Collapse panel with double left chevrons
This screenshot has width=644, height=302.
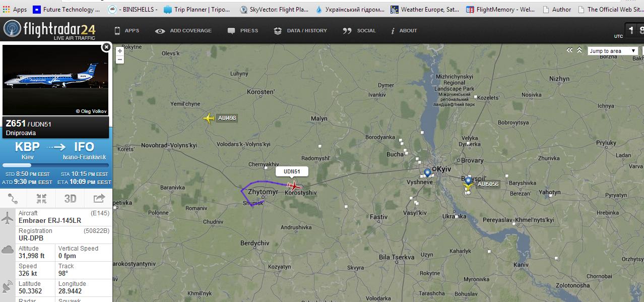point(569,50)
